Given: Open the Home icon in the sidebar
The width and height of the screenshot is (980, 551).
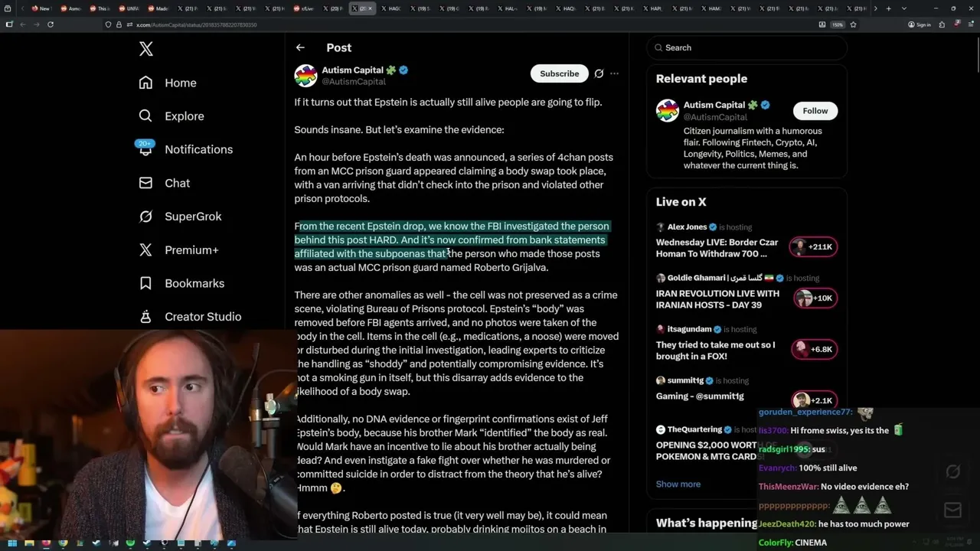Looking at the screenshot, I should 145,83.
